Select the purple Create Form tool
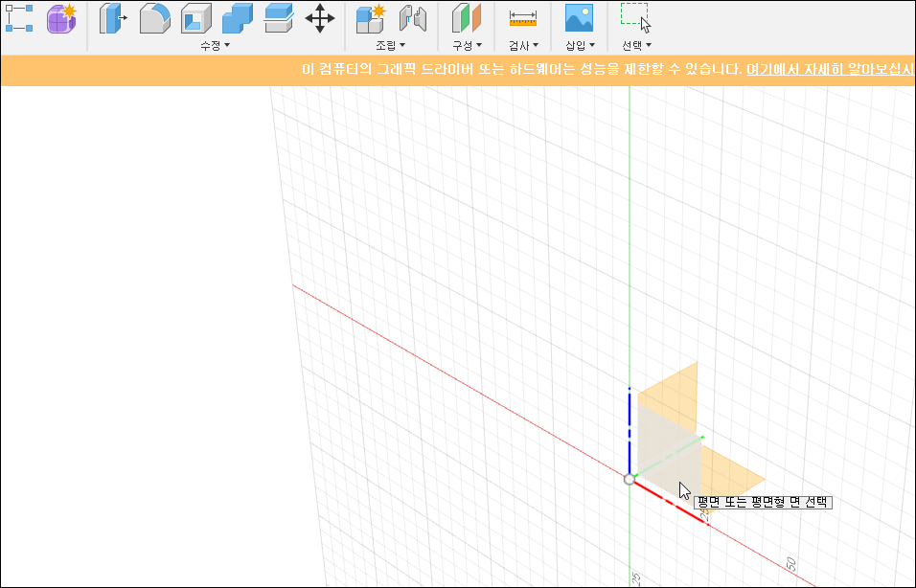The image size is (916, 588). tap(61, 18)
